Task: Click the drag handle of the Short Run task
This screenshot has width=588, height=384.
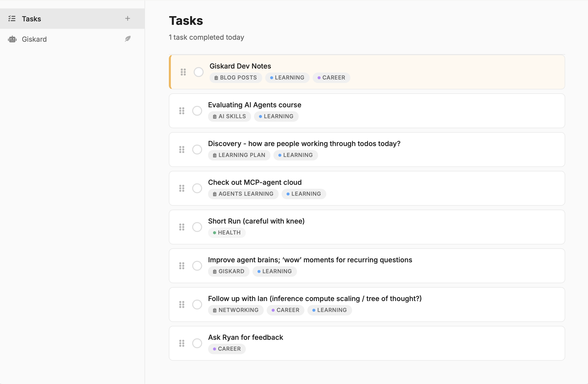Action: [182, 227]
